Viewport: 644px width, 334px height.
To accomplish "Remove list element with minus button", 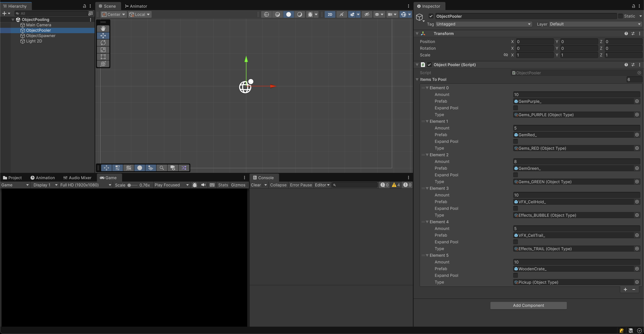I will (x=633, y=290).
